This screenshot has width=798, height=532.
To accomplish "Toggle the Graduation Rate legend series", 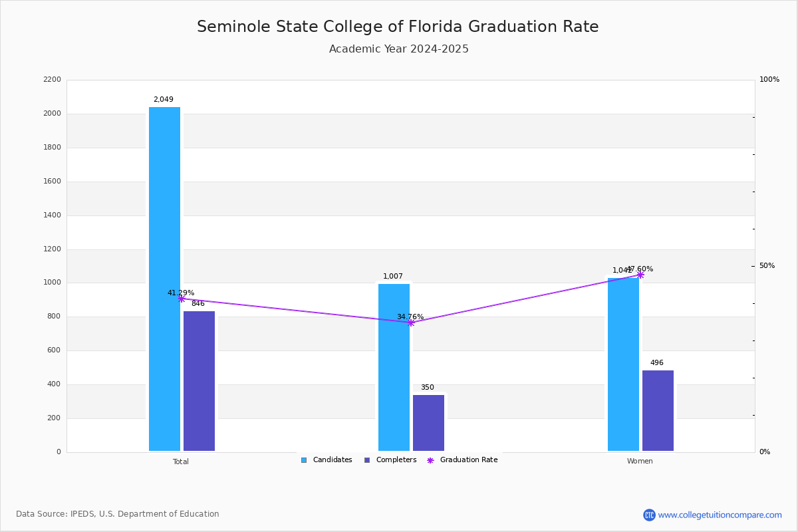I will point(462,460).
